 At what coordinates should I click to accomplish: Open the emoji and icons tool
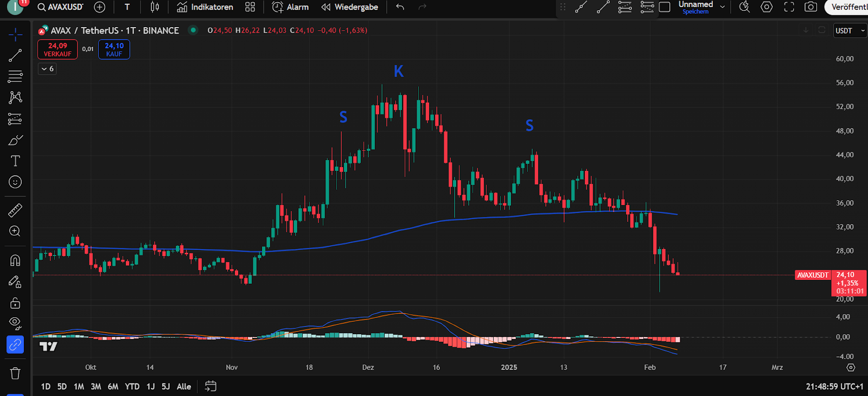pyautogui.click(x=15, y=182)
